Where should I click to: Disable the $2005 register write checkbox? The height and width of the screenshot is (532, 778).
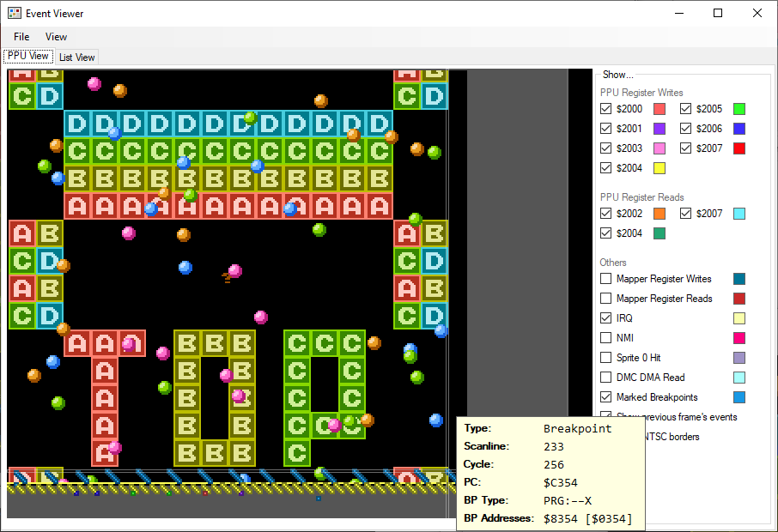tap(686, 109)
